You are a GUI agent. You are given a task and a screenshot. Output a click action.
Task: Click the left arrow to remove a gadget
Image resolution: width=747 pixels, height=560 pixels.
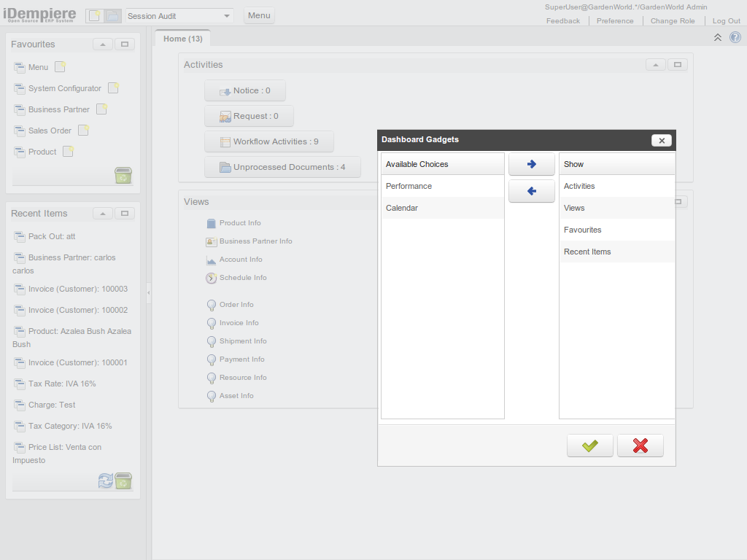(x=531, y=190)
